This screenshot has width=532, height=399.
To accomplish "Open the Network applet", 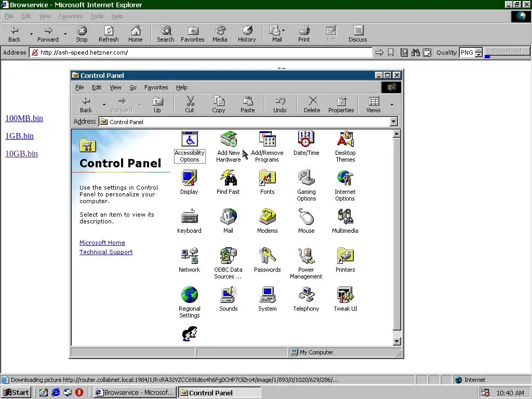I will (x=189, y=260).
